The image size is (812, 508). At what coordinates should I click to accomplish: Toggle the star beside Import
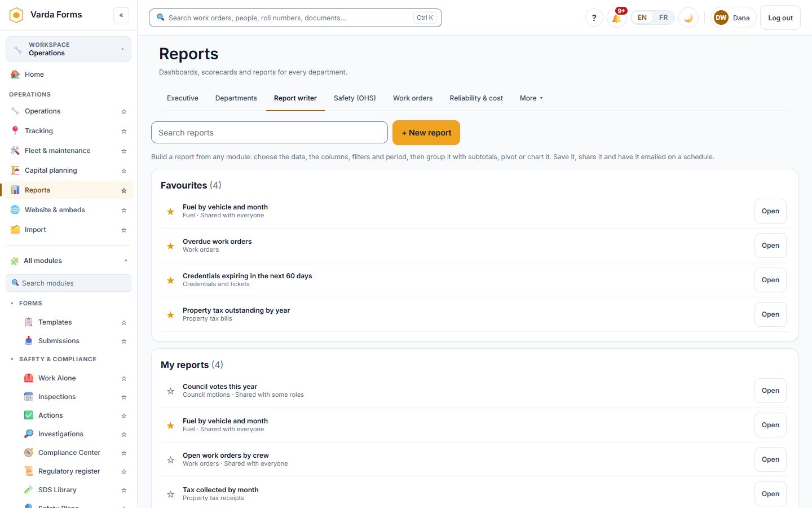(124, 230)
